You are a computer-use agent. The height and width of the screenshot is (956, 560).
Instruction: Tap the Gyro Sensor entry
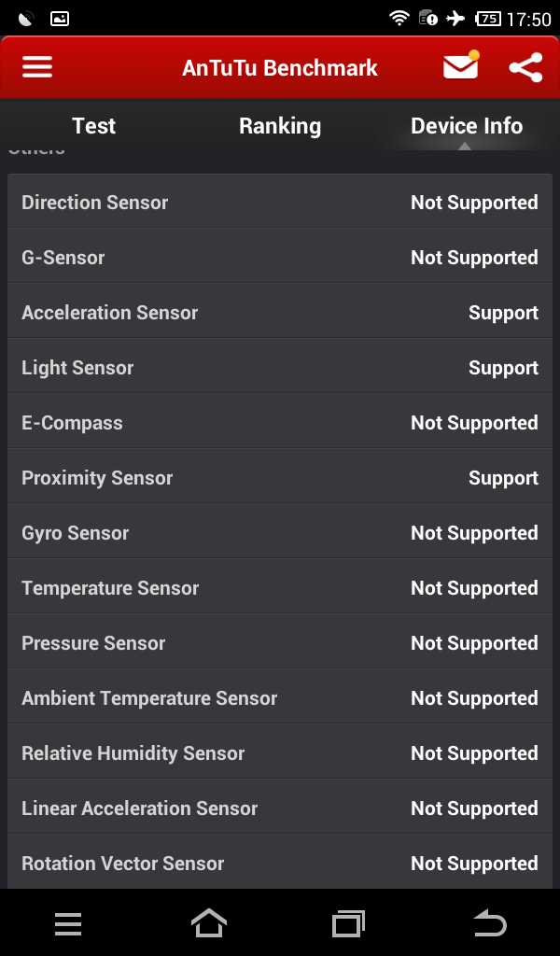280,533
